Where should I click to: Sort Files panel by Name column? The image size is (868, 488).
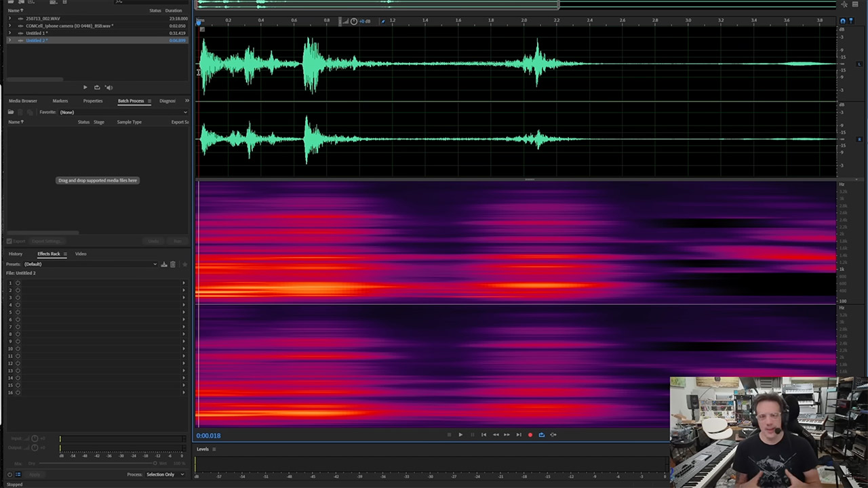click(14, 10)
